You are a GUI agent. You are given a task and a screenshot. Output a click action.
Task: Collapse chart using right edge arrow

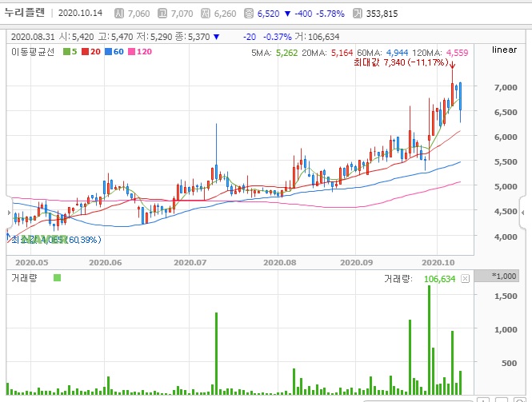tap(523, 213)
